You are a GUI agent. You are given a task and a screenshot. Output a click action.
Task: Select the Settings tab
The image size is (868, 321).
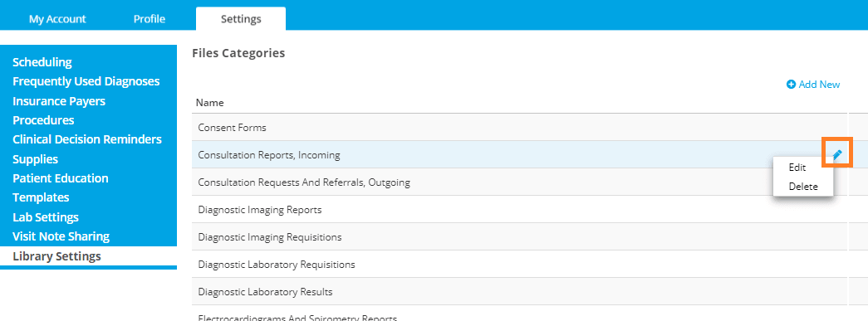[x=241, y=19]
